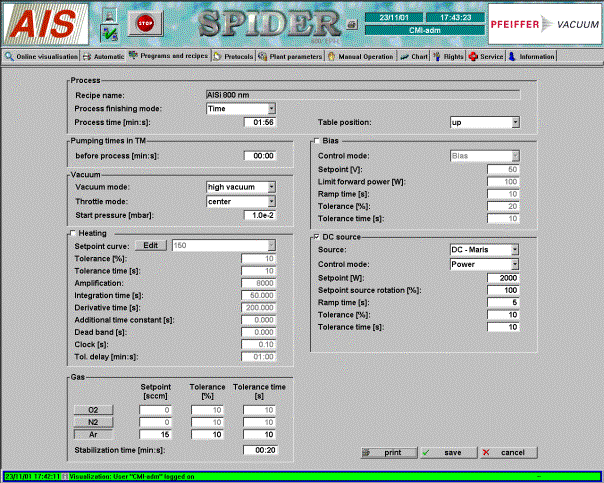The width and height of the screenshot is (604, 483).
Task: Enable the Bias checkbox
Action: click(x=318, y=142)
